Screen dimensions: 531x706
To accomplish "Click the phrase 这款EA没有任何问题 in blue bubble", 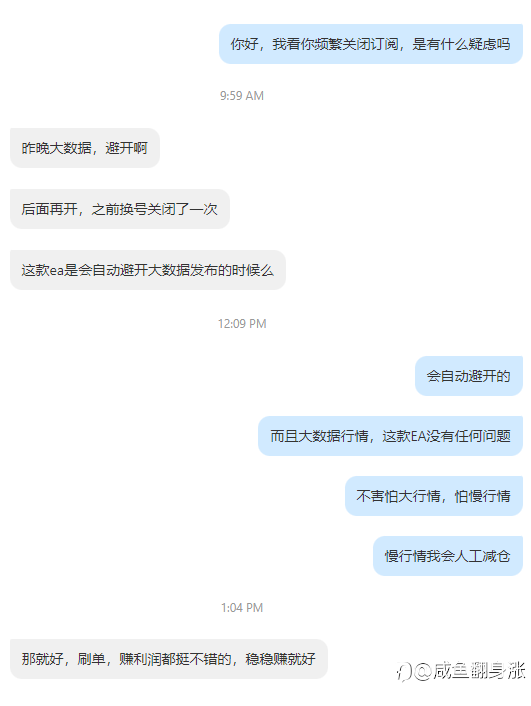I will click(446, 436).
